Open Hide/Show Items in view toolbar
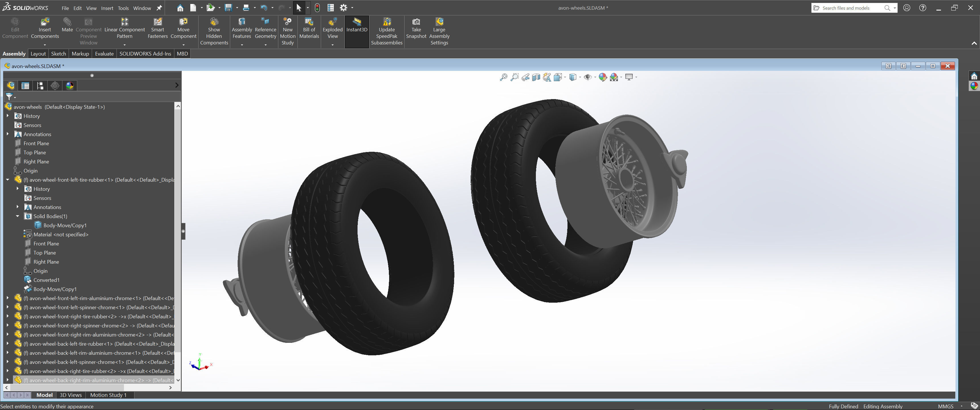The width and height of the screenshot is (980, 410). click(x=588, y=77)
